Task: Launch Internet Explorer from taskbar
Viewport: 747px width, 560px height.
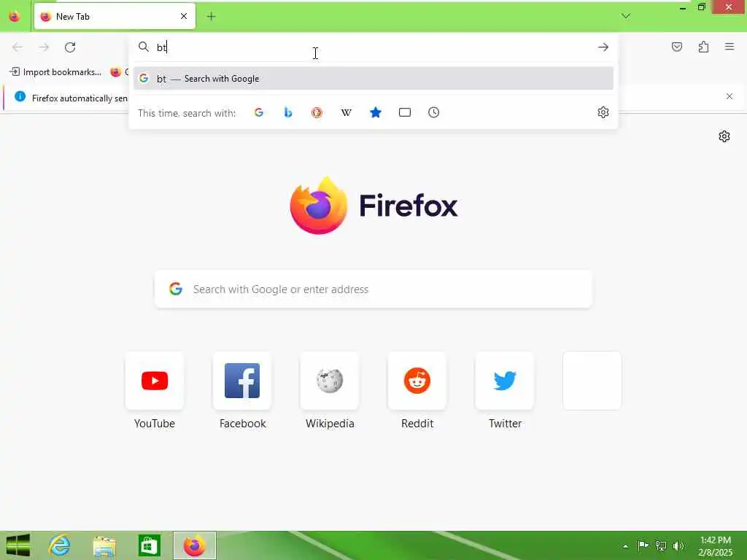Action: pyautogui.click(x=60, y=545)
